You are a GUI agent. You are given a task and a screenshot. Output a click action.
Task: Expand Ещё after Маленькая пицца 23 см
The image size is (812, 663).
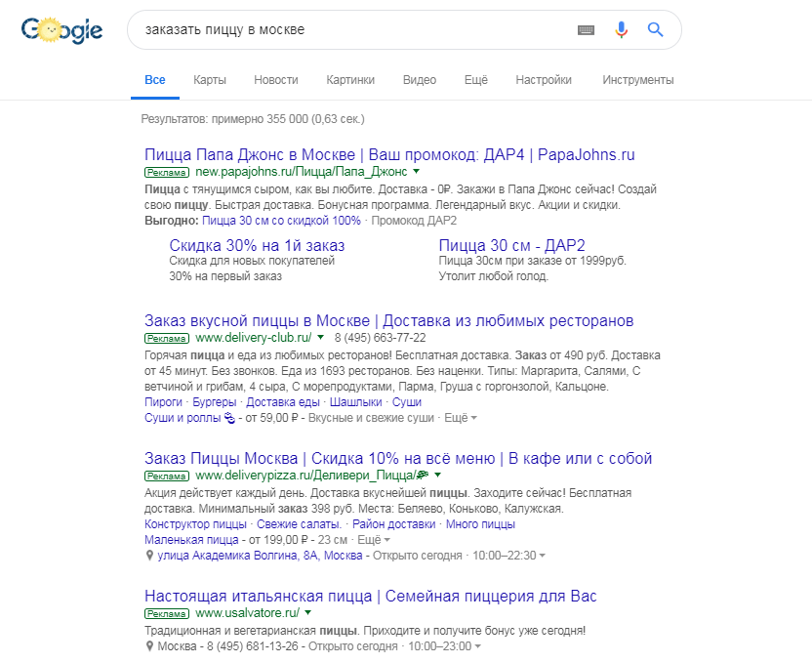pos(374,540)
